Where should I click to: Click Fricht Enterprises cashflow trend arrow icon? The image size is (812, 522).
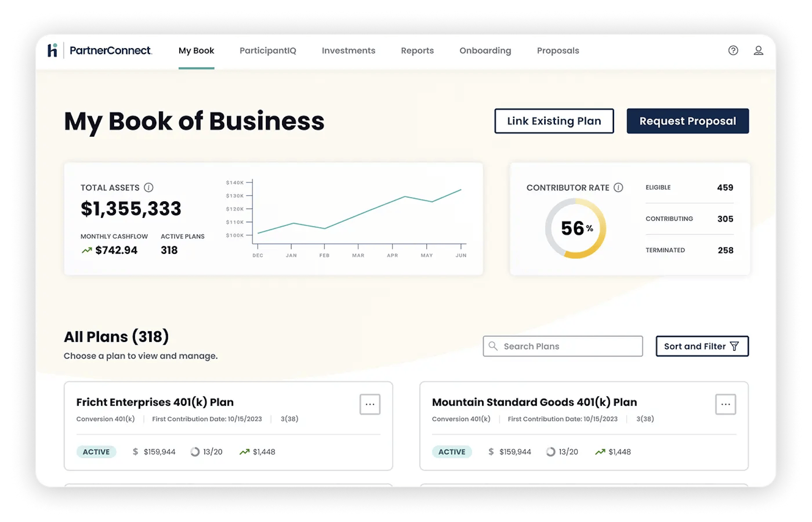[x=244, y=452]
